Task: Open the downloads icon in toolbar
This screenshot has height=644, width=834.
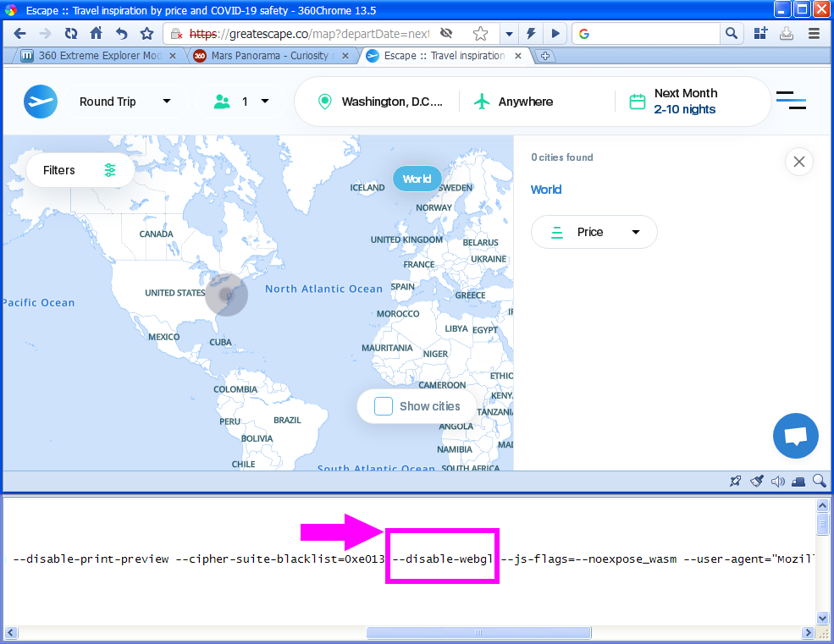Action: tap(786, 34)
